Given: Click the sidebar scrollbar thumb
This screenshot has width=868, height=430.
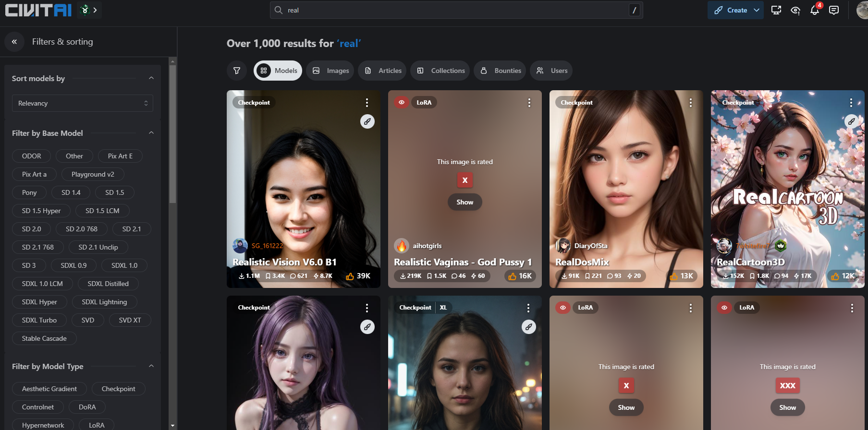Looking at the screenshot, I should 173,134.
